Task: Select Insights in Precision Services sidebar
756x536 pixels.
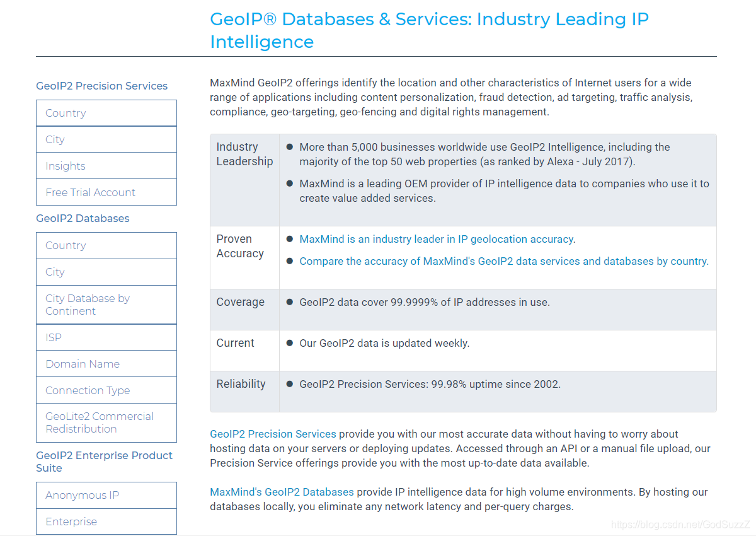Action: tap(106, 166)
